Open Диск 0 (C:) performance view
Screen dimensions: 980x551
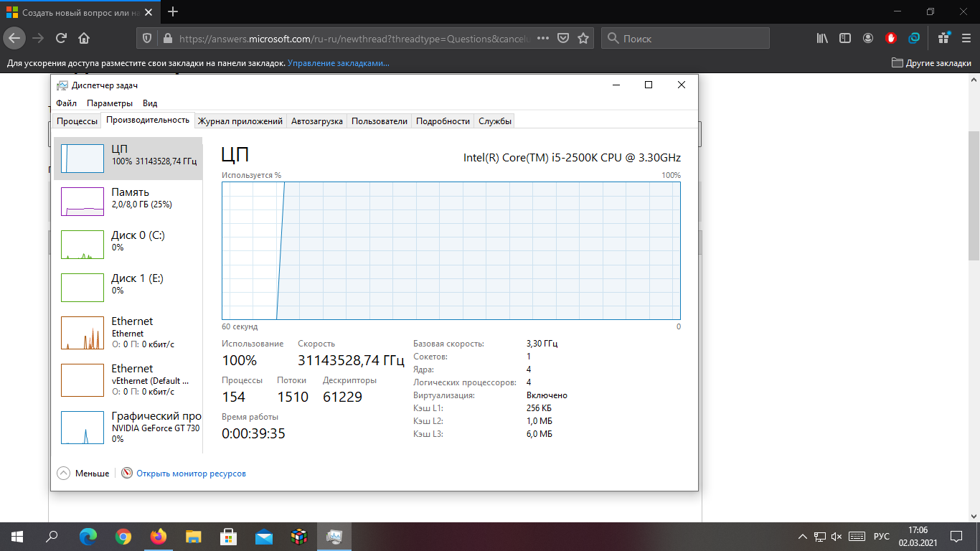tap(128, 245)
